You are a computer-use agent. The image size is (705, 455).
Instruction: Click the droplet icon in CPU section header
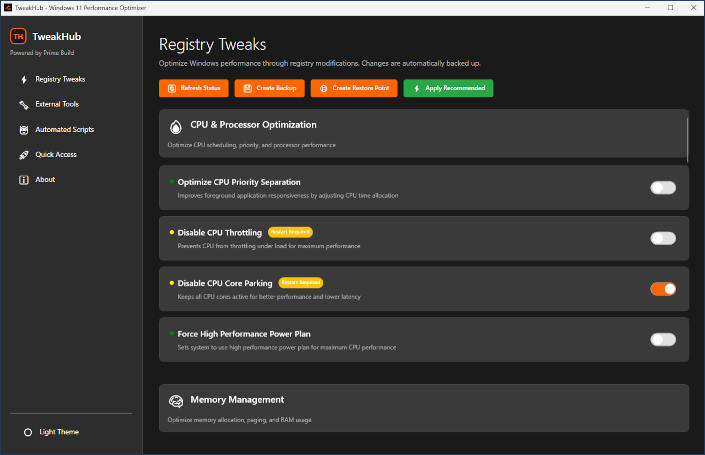176,127
